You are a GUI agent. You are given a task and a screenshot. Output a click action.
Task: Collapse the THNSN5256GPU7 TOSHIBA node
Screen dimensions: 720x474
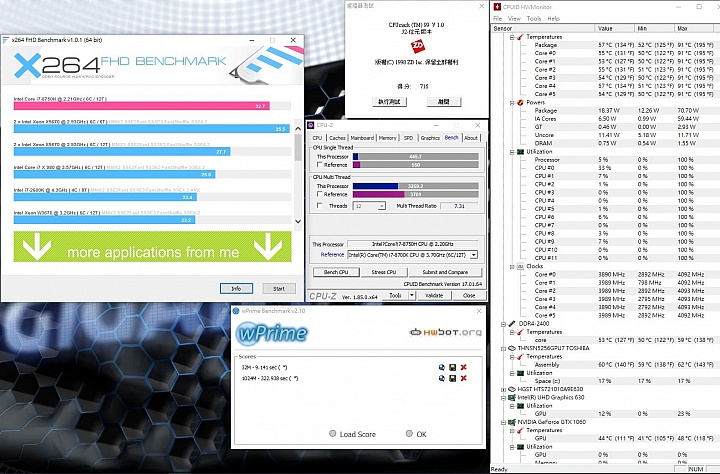click(504, 349)
